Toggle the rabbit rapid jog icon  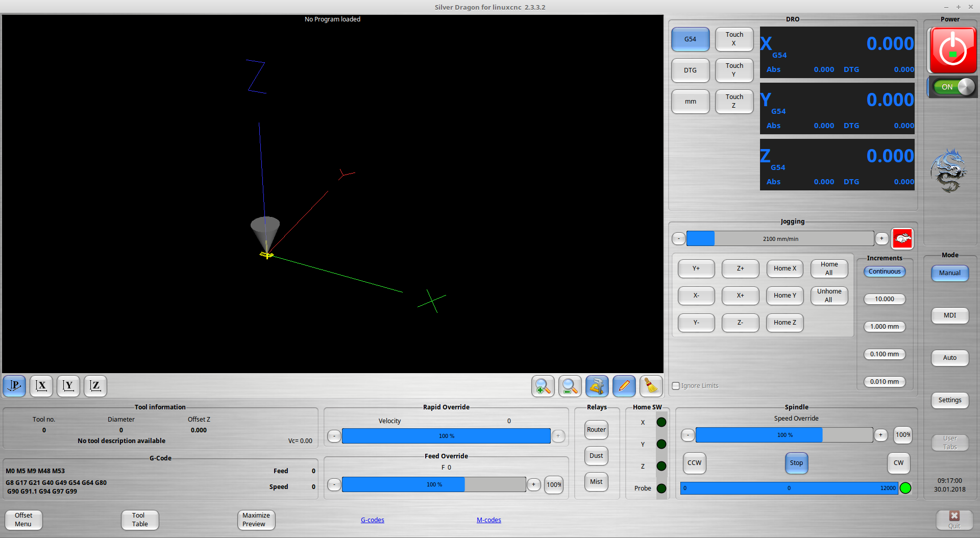click(x=902, y=238)
